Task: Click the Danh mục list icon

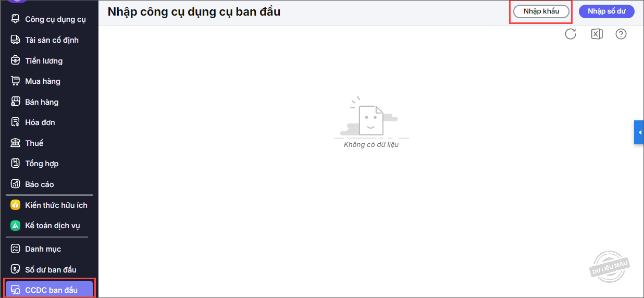Action: pos(16,249)
